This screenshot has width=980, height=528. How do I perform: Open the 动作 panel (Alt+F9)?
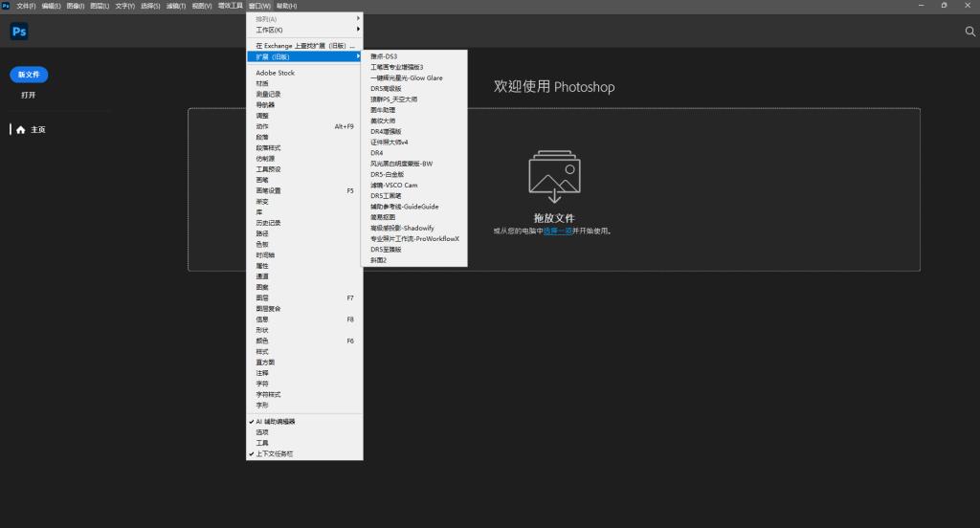[304, 126]
